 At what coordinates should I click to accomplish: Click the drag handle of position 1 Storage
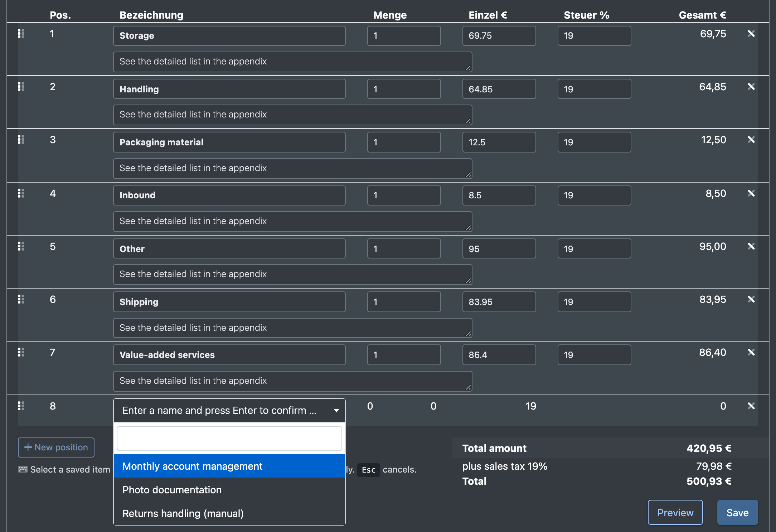pyautogui.click(x=21, y=34)
